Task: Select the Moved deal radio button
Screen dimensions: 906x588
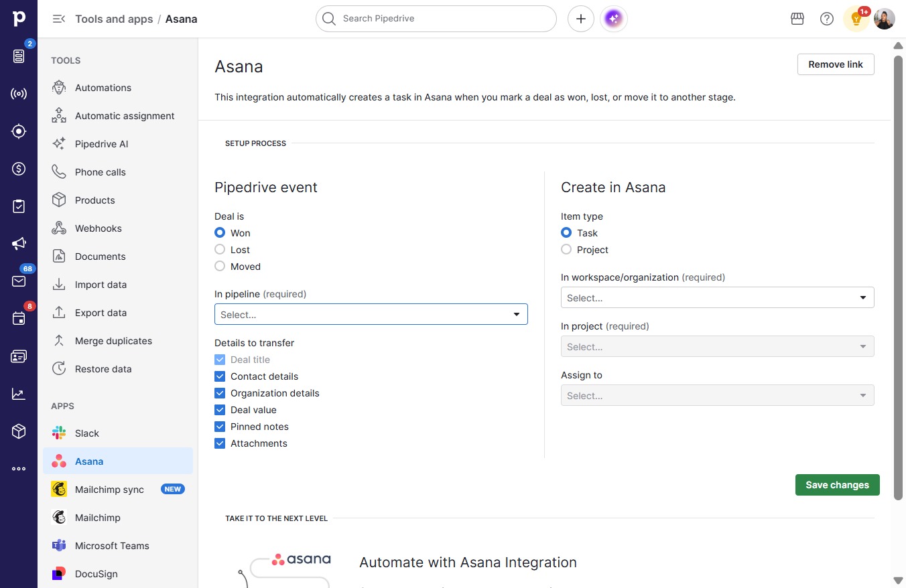Action: [220, 267]
